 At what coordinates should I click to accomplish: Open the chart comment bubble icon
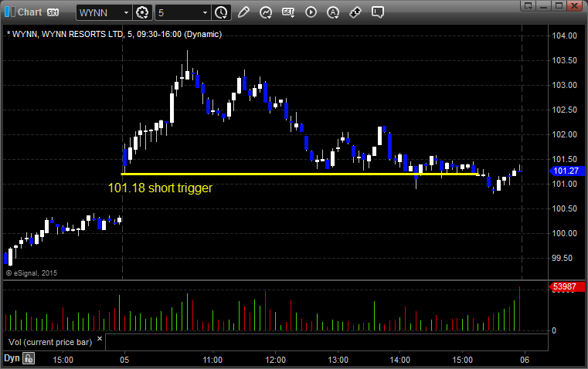[378, 12]
